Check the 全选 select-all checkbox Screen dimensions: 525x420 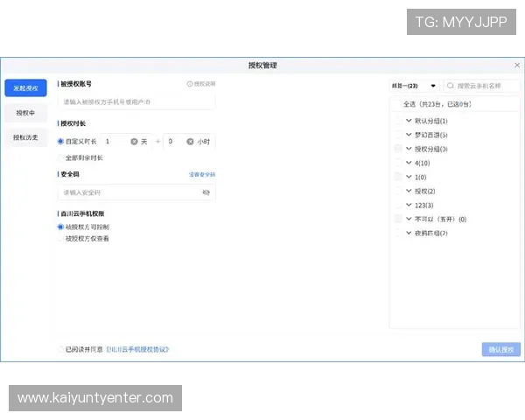pos(396,104)
